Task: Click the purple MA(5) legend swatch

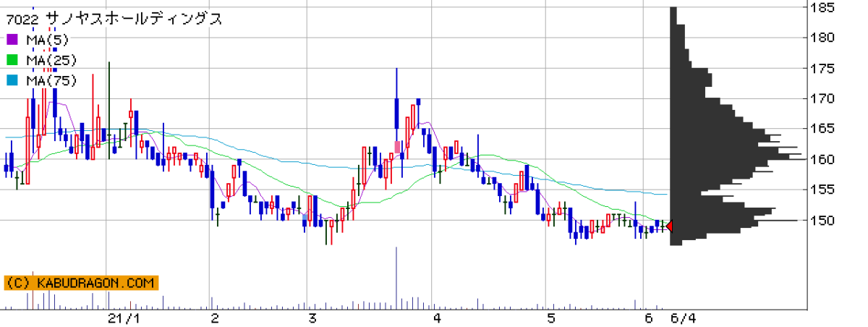Action: [x=12, y=40]
